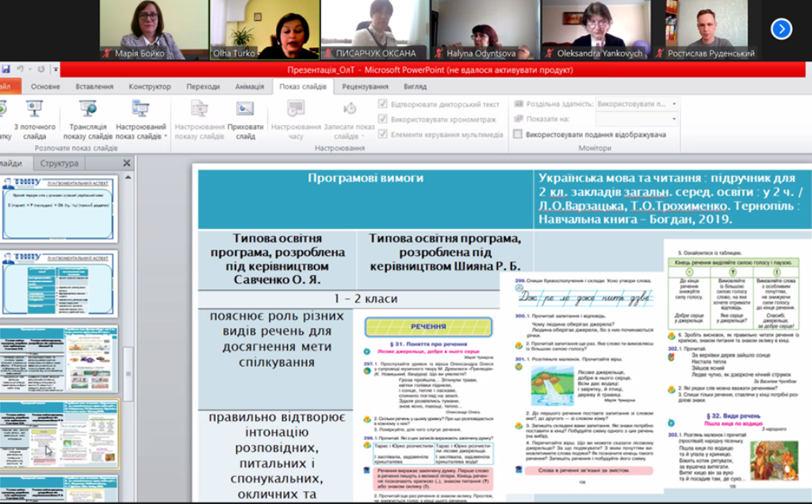The image size is (812, 504).
Task: Enable 'Використовувати подання доповідача' checkbox
Action: (x=518, y=135)
